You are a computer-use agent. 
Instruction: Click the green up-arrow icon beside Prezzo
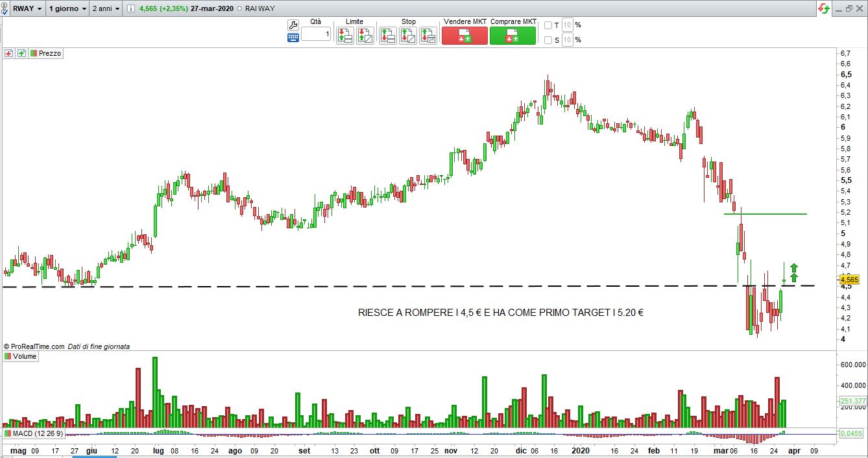(21, 53)
